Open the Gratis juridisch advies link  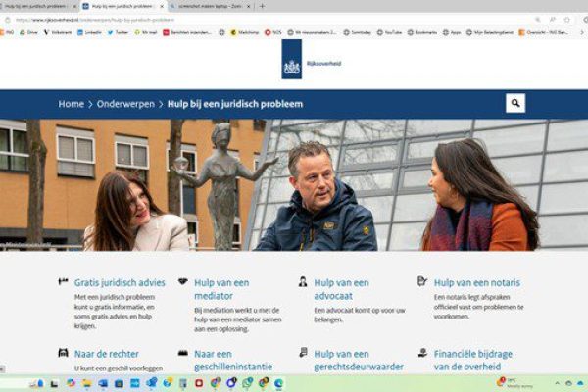(x=120, y=282)
